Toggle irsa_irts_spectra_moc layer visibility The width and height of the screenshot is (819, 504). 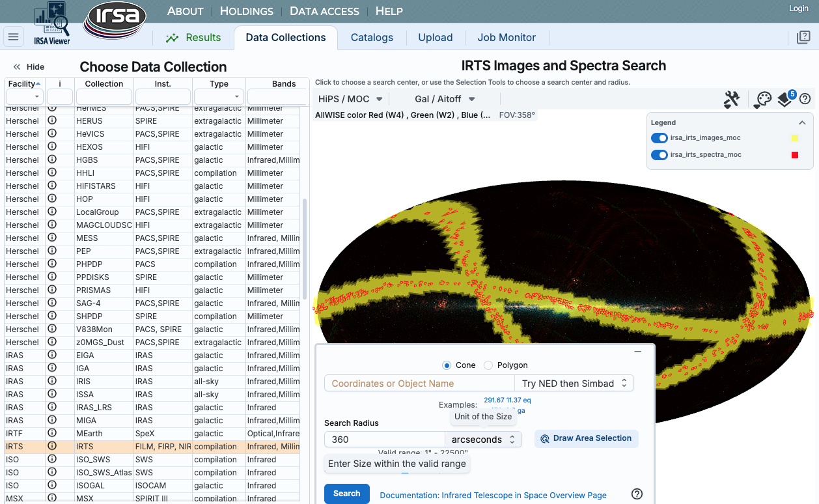(659, 155)
